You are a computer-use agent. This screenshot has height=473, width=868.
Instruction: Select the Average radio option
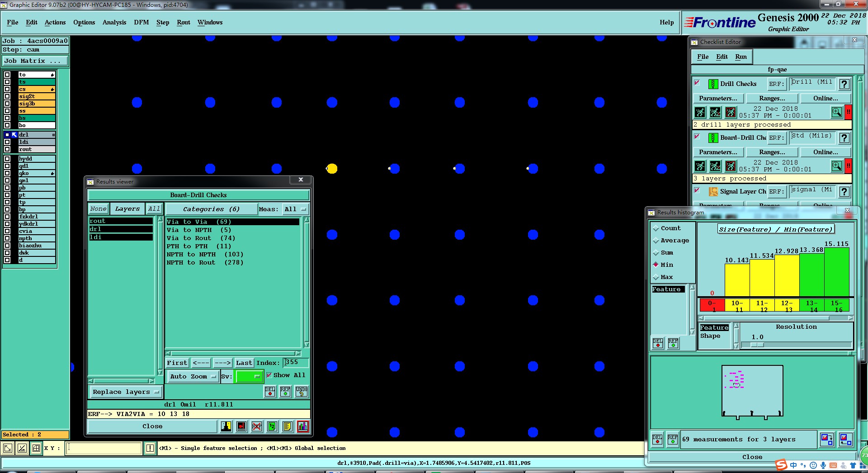656,241
